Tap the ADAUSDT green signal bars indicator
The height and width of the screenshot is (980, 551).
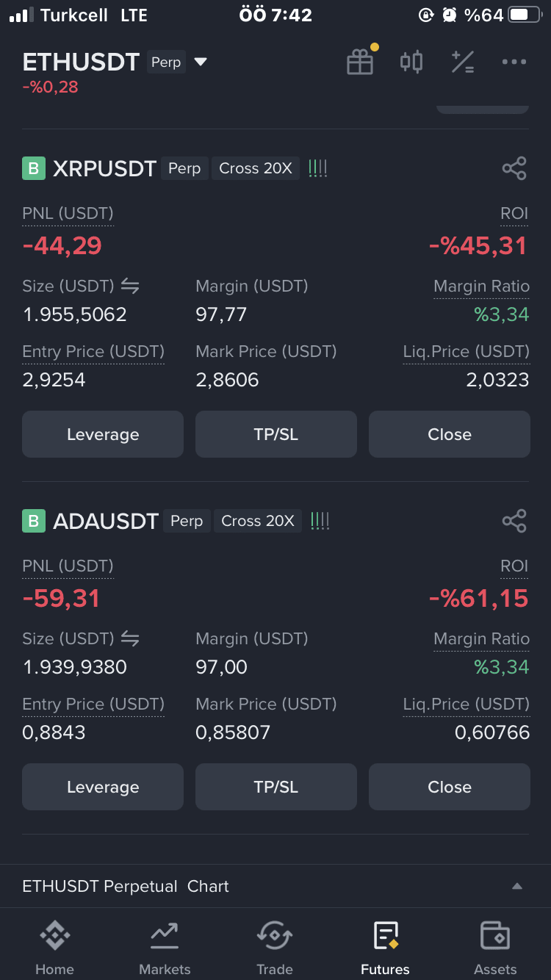320,521
